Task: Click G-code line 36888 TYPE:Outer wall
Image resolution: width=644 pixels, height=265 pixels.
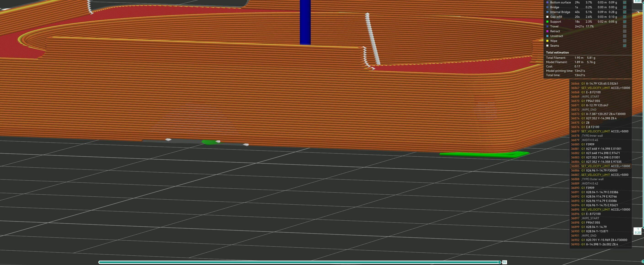Action: 592,179
